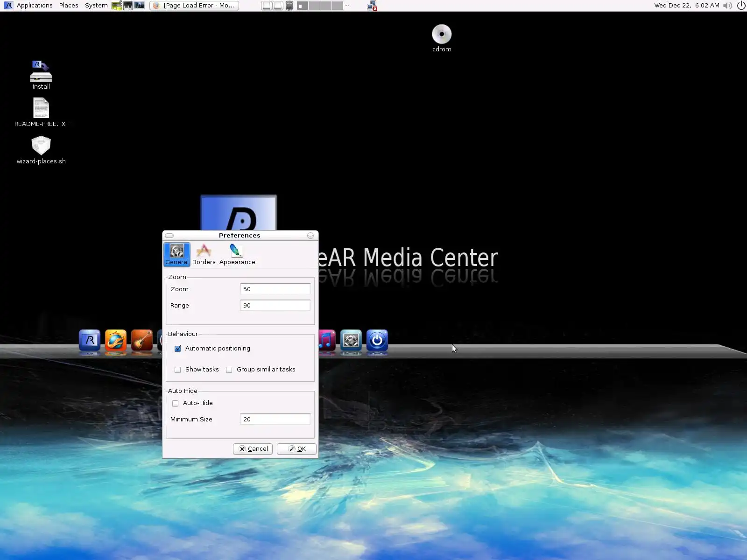
Task: Click the network connection status icon
Action: pyautogui.click(x=372, y=6)
